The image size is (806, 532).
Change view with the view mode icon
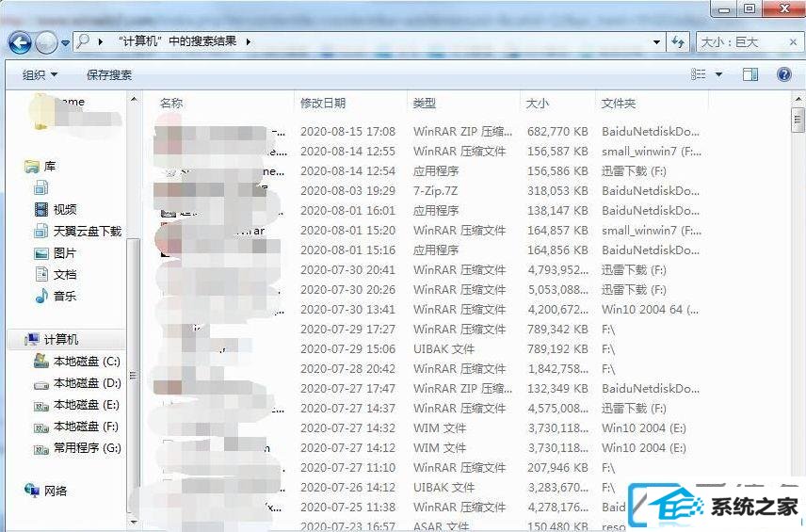coord(698,74)
